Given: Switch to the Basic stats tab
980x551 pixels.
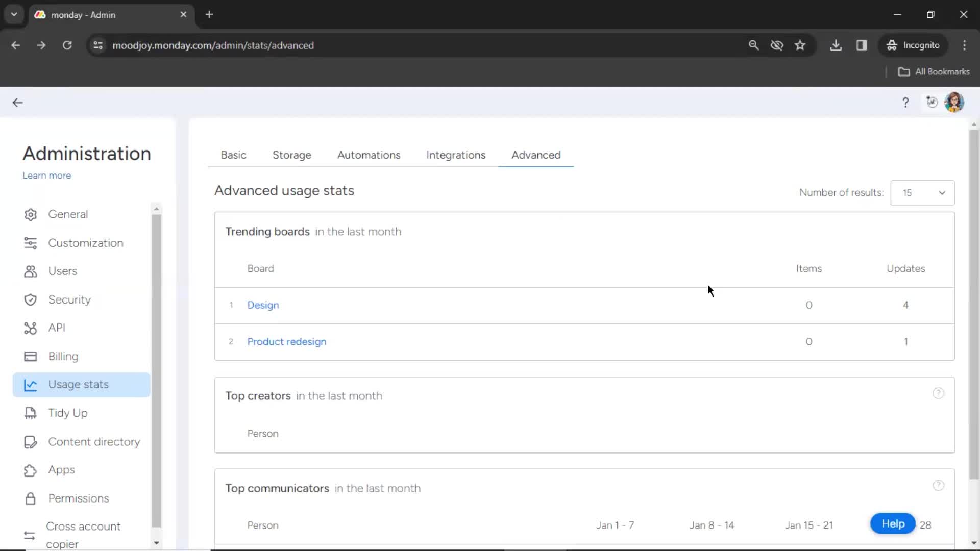Looking at the screenshot, I should coord(234,155).
